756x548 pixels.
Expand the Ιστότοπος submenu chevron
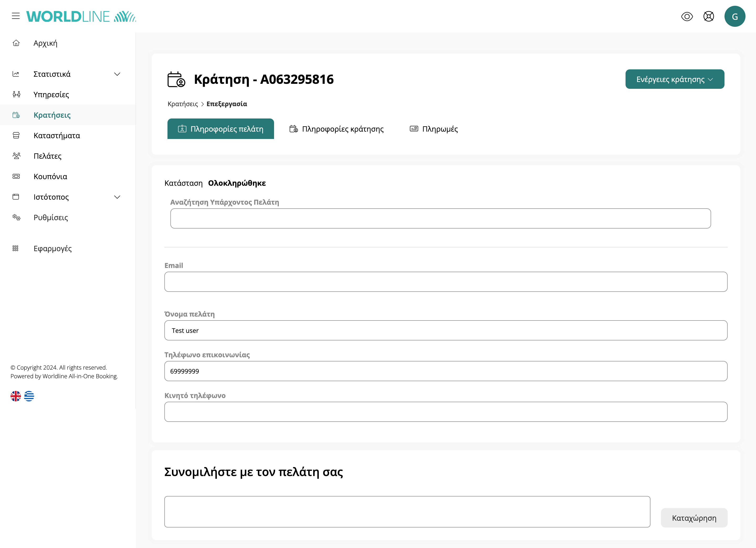point(117,197)
